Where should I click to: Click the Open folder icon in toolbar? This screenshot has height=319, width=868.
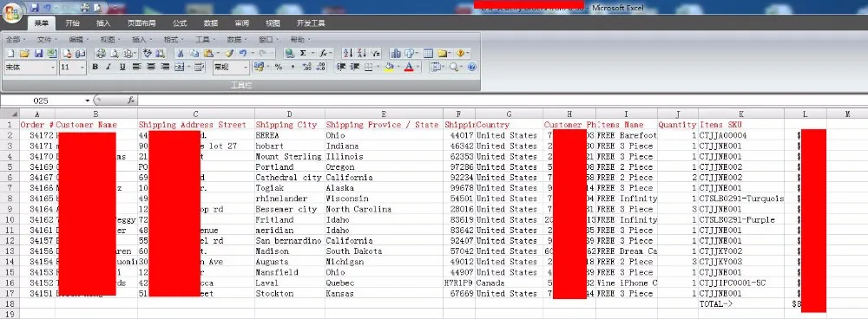click(x=24, y=54)
